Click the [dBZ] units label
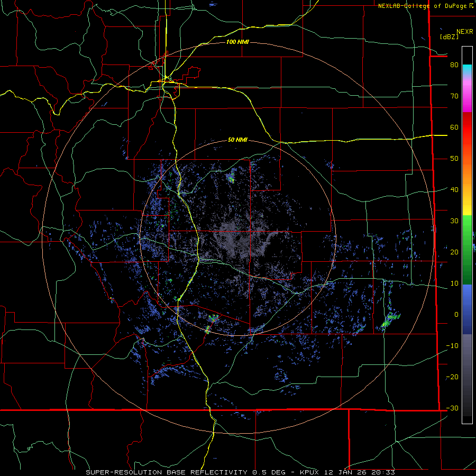The width and height of the screenshot is (476, 476). pos(449,37)
